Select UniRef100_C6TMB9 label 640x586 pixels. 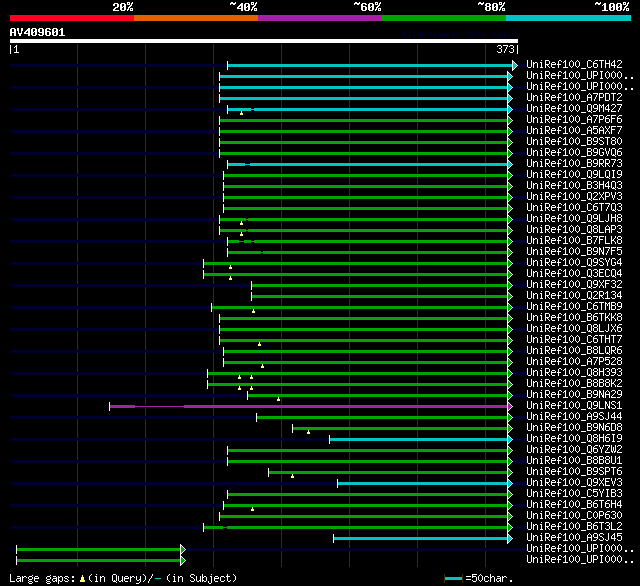[x=574, y=307]
